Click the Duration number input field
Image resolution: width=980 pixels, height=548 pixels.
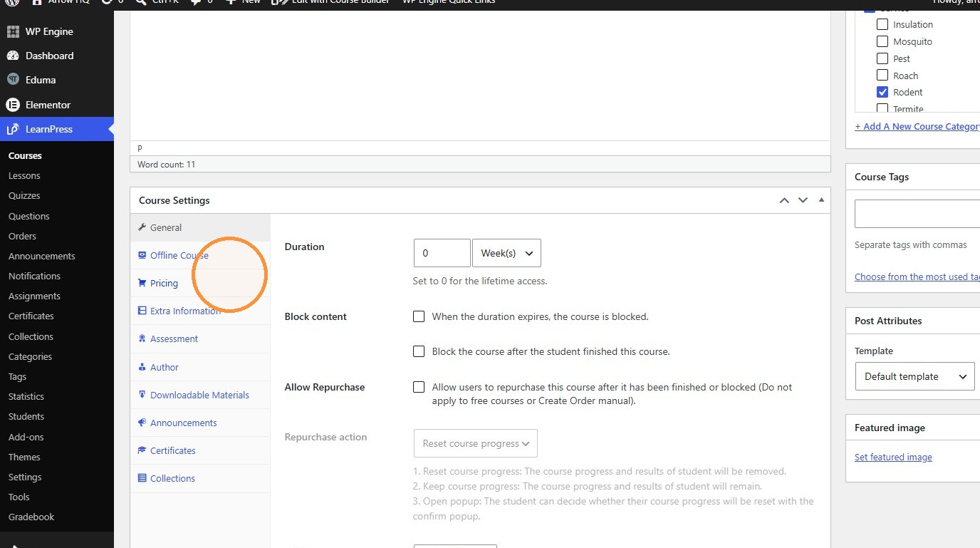(x=442, y=253)
